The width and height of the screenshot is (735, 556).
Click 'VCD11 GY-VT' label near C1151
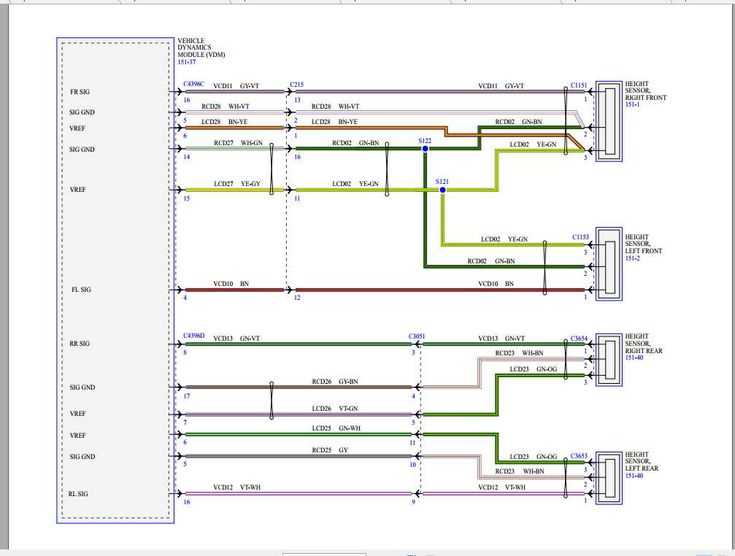point(501,86)
